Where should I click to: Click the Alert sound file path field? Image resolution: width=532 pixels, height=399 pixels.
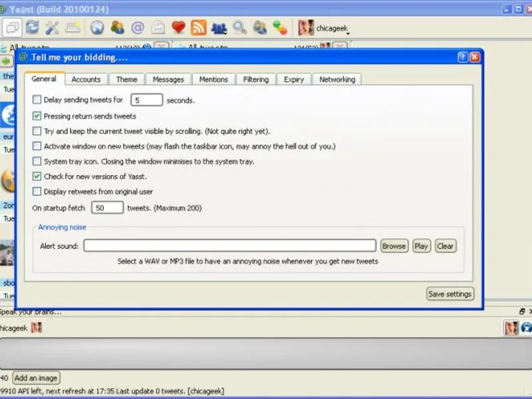[x=229, y=245]
